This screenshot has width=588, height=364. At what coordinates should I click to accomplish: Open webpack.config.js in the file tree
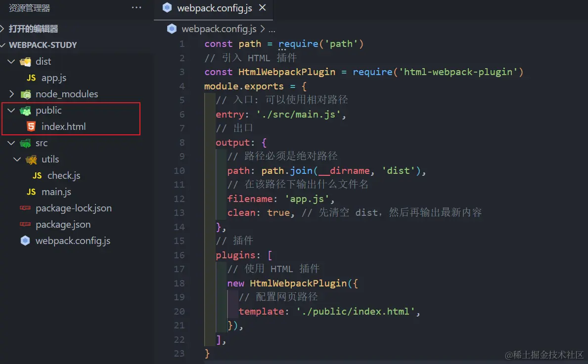(x=73, y=241)
